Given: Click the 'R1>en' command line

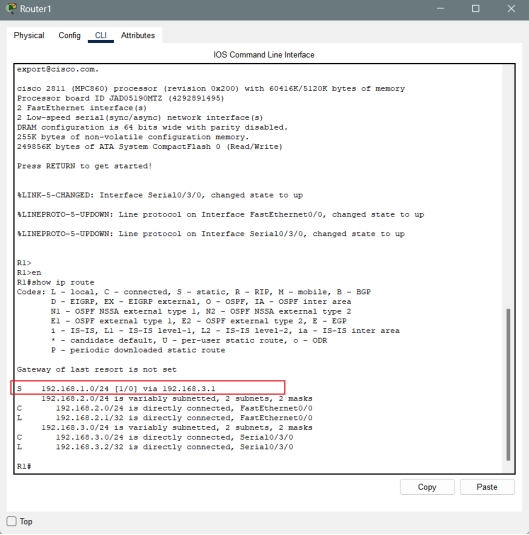Looking at the screenshot, I should (x=29, y=273).
